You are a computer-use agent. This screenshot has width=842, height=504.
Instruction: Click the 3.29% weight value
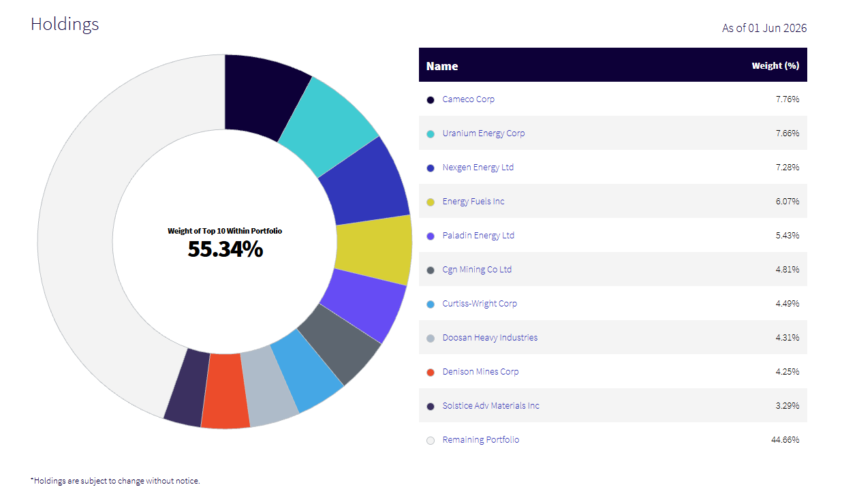pyautogui.click(x=788, y=406)
